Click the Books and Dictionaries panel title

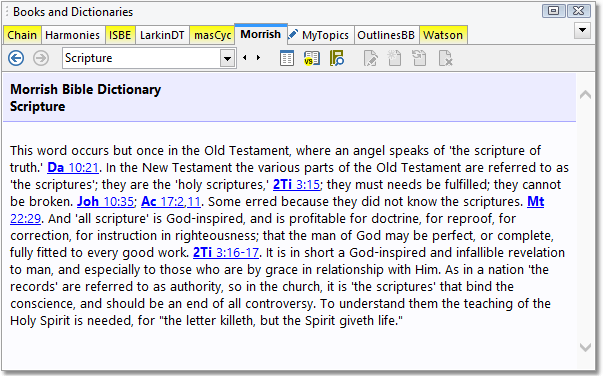pyautogui.click(x=73, y=12)
